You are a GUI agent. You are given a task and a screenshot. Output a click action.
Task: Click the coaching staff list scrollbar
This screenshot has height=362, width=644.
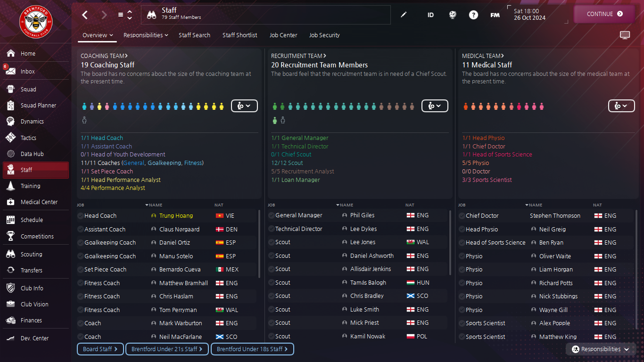tap(259, 244)
